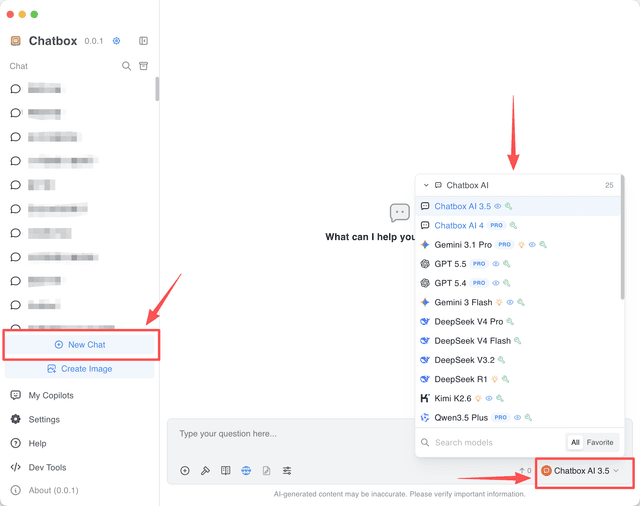Click the whale icon of DeepSeek V4 Pro
Screen dimensions: 640x506
pyautogui.click(x=425, y=322)
